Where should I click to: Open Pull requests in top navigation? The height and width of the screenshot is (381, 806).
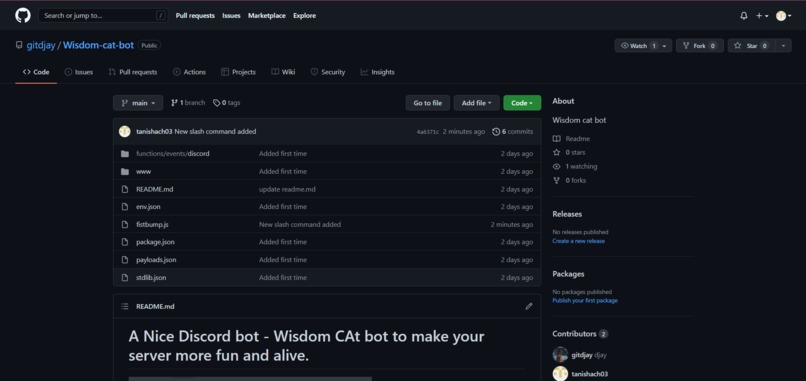pyautogui.click(x=195, y=15)
